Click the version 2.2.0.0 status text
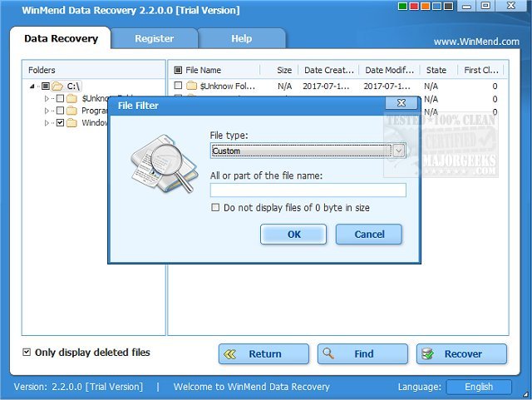The image size is (532, 400). point(78,387)
